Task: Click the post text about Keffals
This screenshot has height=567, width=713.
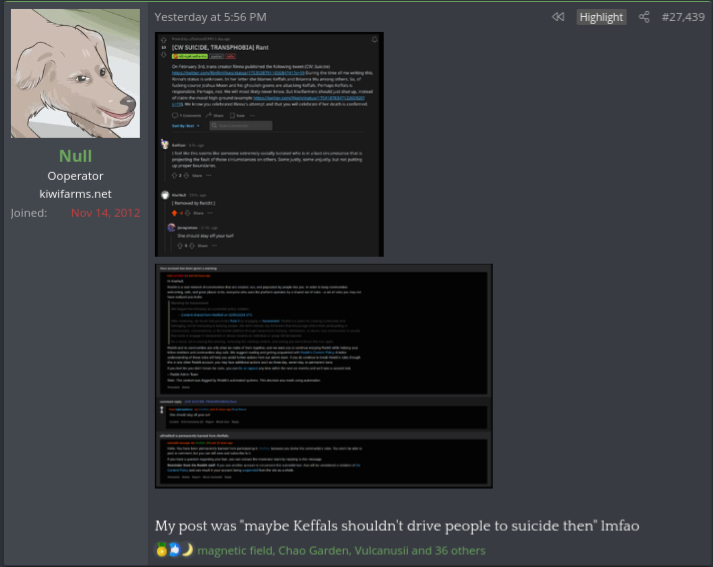Action: (x=396, y=526)
